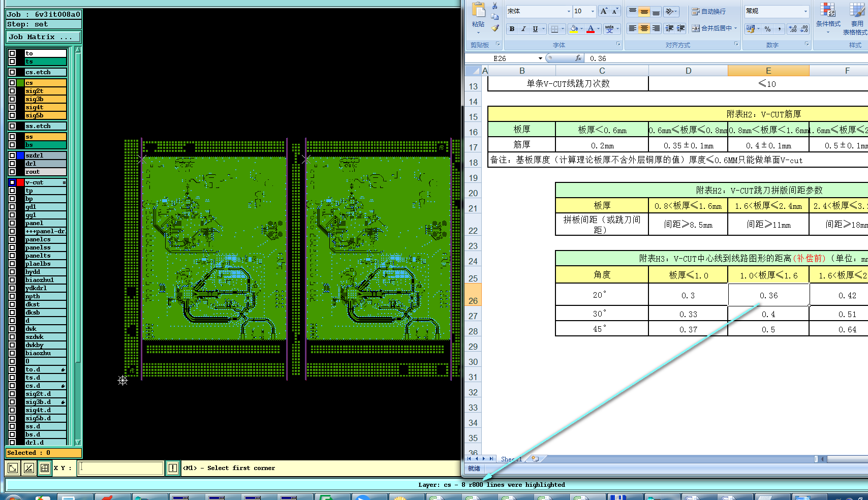Center cell text horizontally
The width and height of the screenshot is (868, 500).
tap(644, 28)
